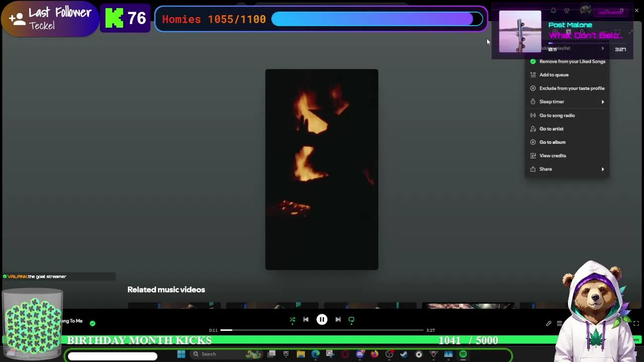Viewport: 644px width, 362px height.
Task: Open the Share menu entry
Action: (567, 169)
